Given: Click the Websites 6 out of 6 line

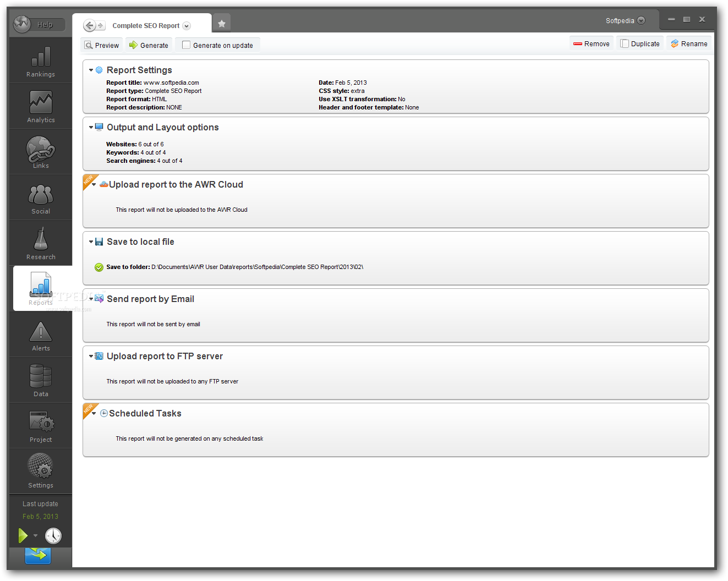Looking at the screenshot, I should [x=135, y=144].
